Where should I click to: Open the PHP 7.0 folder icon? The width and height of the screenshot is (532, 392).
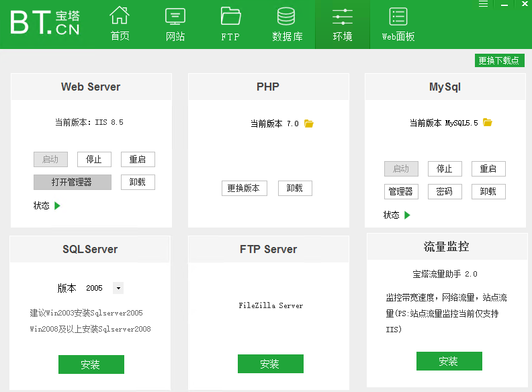[309, 124]
